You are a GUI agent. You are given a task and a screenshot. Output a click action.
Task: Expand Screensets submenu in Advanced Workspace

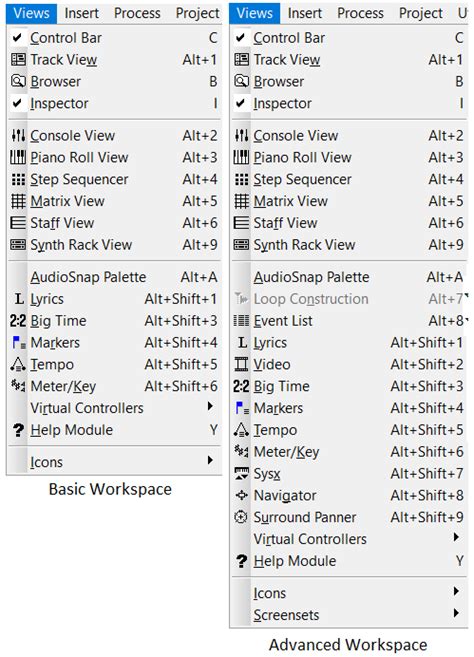349,615
